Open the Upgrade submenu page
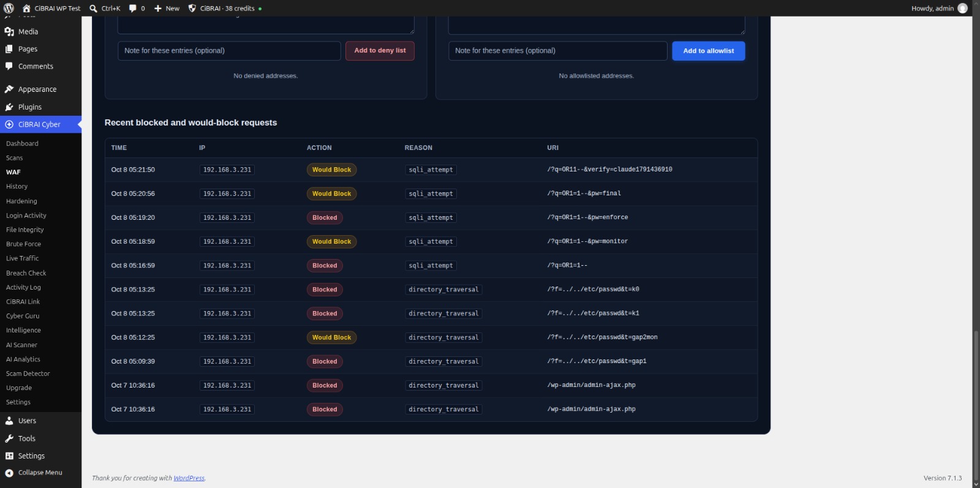This screenshot has height=488, width=980. coord(19,388)
